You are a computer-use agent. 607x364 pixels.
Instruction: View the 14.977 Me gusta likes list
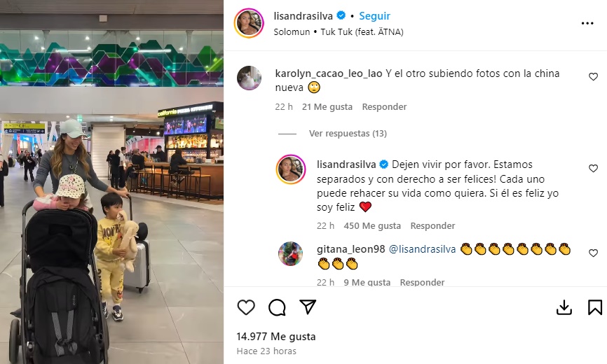[276, 337]
